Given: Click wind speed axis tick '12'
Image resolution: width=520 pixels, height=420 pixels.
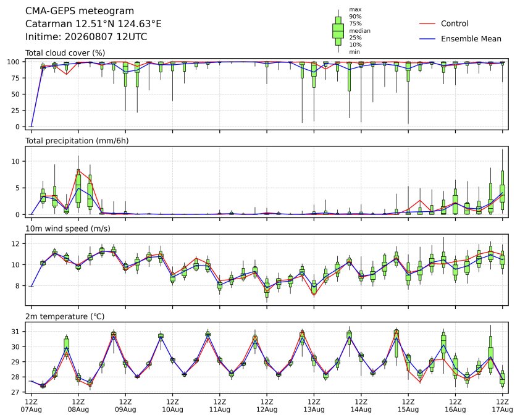Looking at the screenshot, I should click(16, 243).
